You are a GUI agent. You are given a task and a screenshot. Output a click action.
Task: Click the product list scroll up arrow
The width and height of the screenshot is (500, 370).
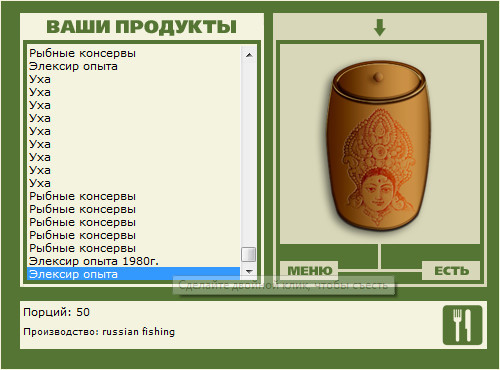(249, 55)
